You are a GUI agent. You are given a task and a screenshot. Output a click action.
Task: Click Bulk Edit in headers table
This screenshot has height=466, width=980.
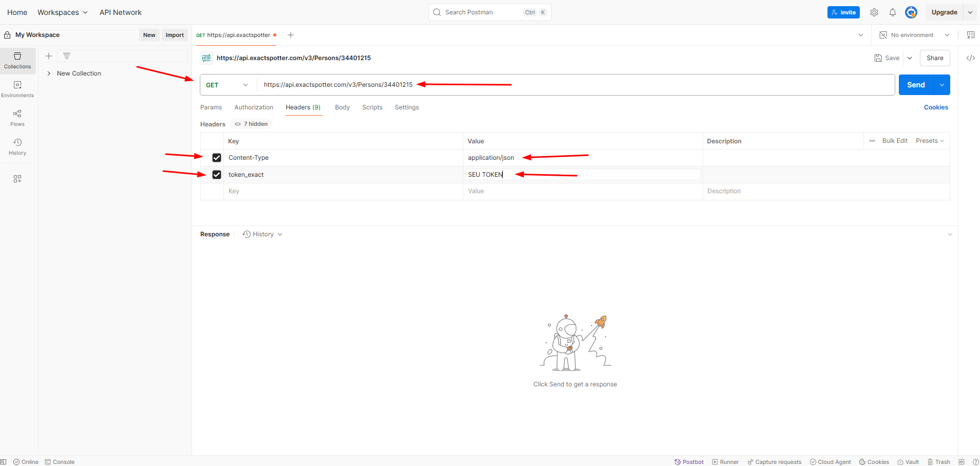895,141
